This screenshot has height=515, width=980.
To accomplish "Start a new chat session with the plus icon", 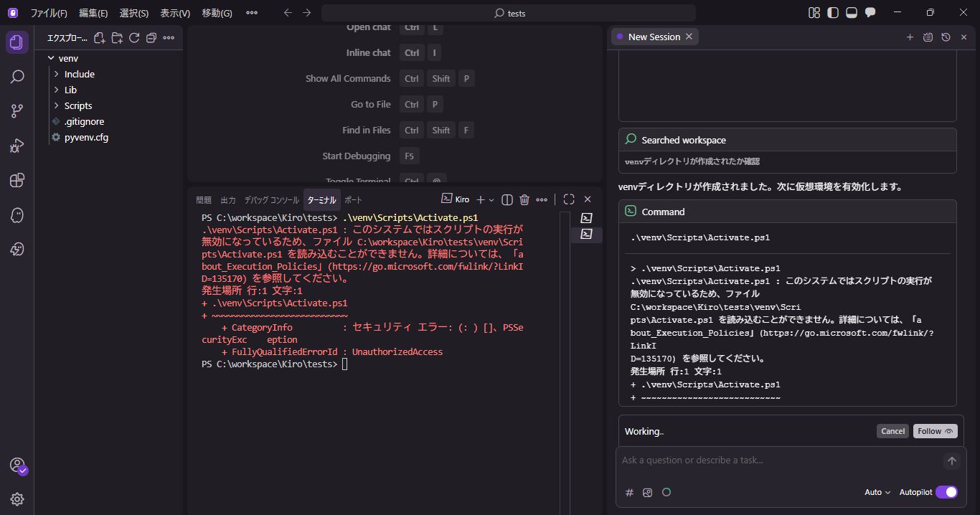I will click(x=910, y=37).
